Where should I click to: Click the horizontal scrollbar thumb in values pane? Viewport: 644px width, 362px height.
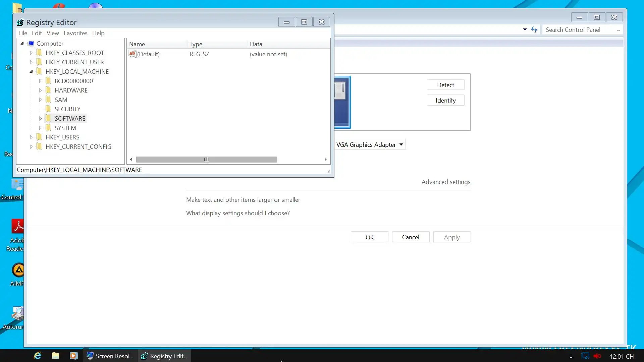coord(206,160)
